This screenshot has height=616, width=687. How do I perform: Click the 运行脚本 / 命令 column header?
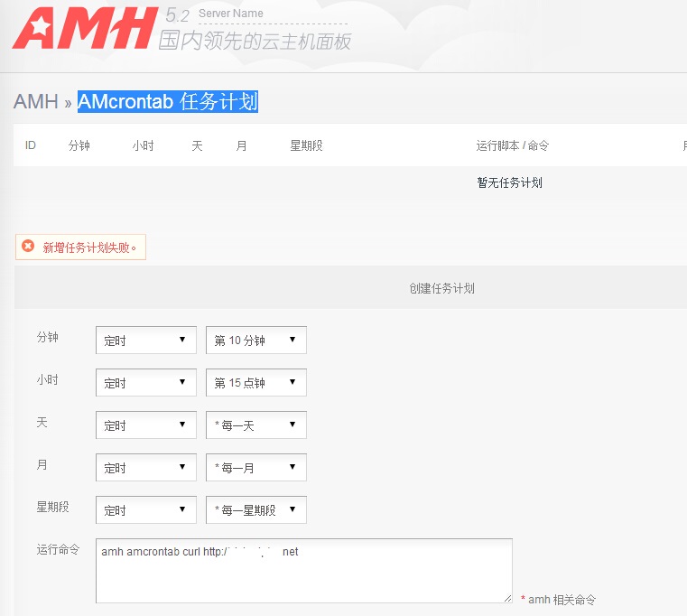(512, 145)
